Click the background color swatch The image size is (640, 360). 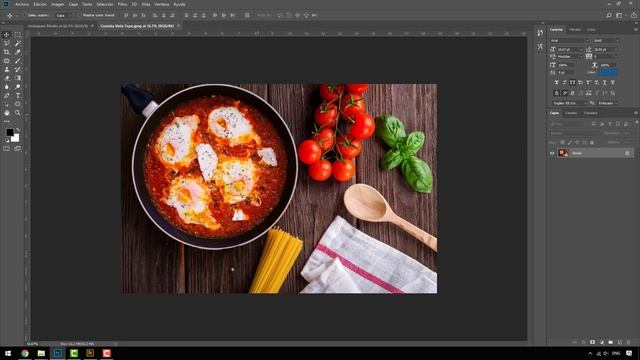point(15,138)
